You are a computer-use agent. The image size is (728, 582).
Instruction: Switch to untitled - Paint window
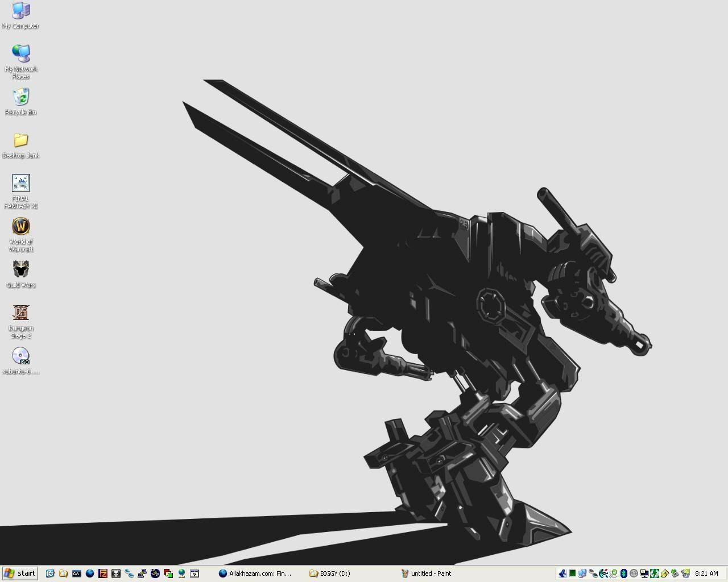pos(427,573)
